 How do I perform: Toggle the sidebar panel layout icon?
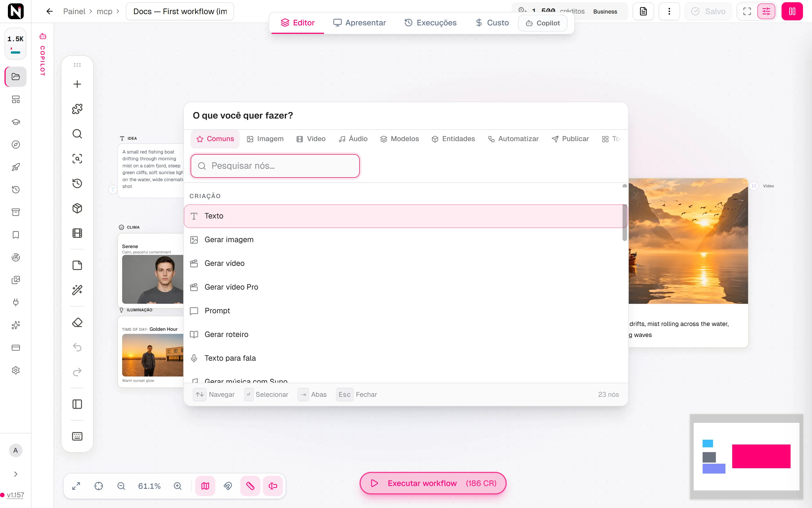point(77,404)
